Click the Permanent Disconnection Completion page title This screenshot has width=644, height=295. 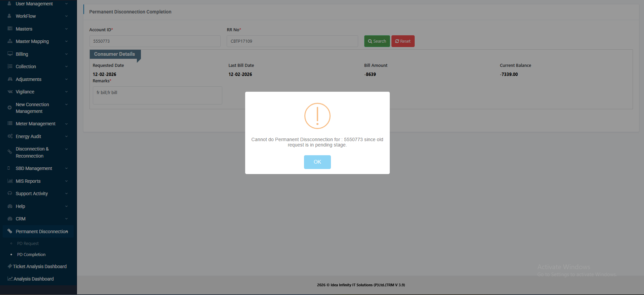pyautogui.click(x=130, y=12)
